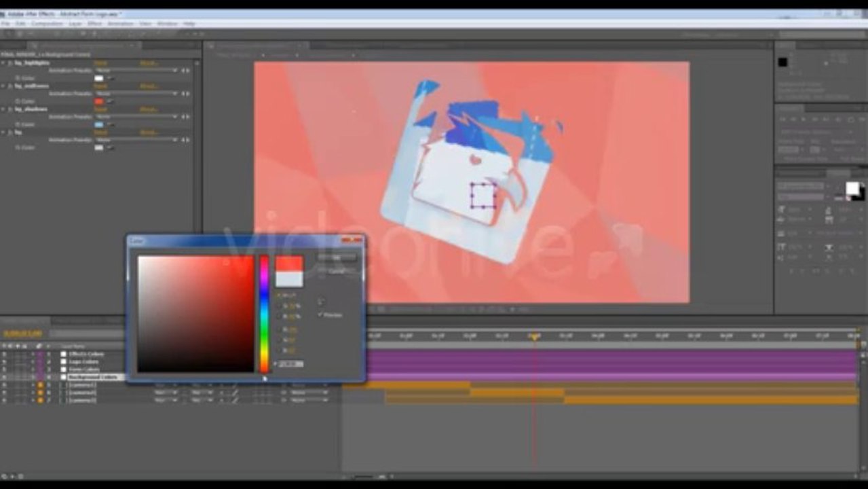868x489 pixels.
Task: Reset the bg_highlights effect
Action: click(100, 63)
